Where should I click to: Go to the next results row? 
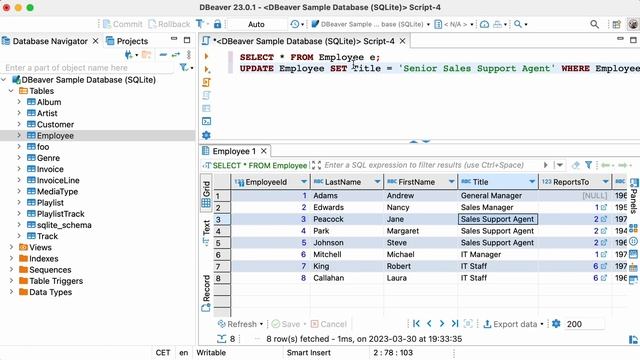[442, 324]
